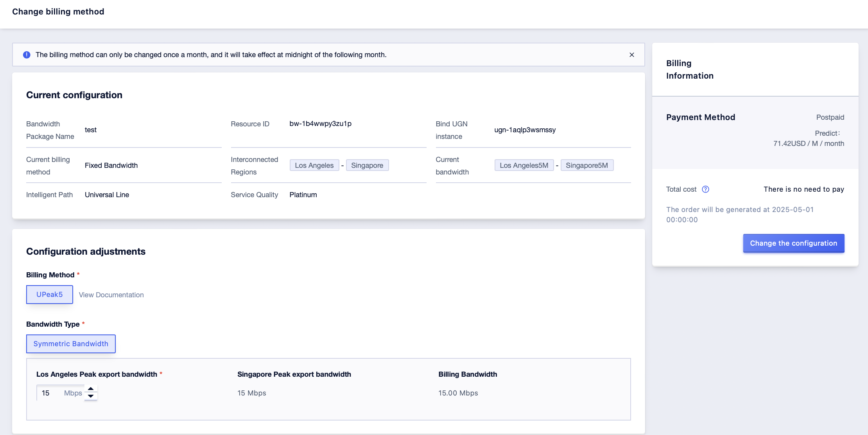Click the Total cost label

point(681,189)
